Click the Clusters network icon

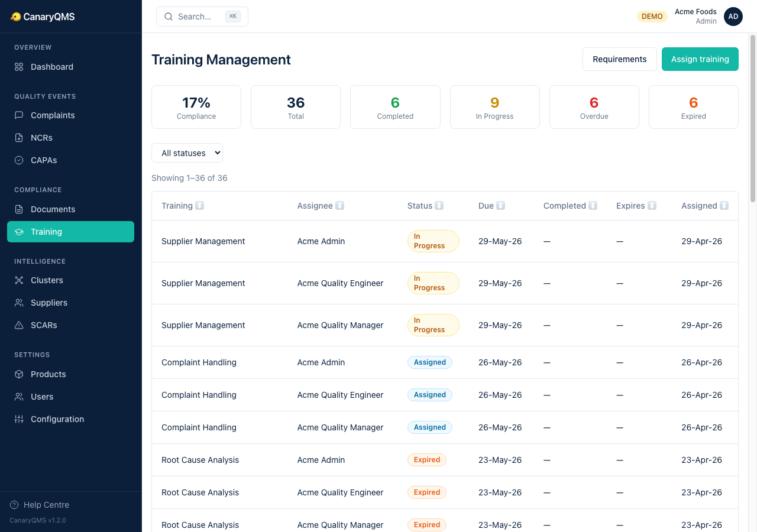tap(19, 280)
